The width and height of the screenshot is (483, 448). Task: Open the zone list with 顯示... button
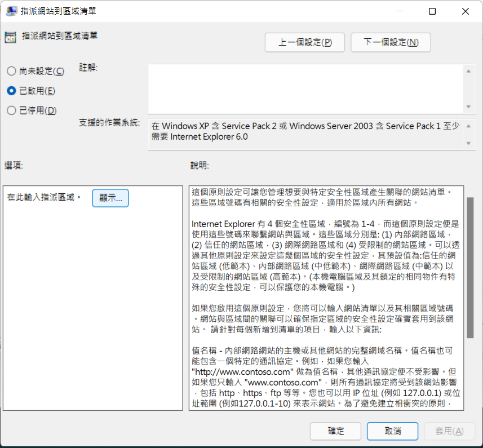click(x=110, y=198)
